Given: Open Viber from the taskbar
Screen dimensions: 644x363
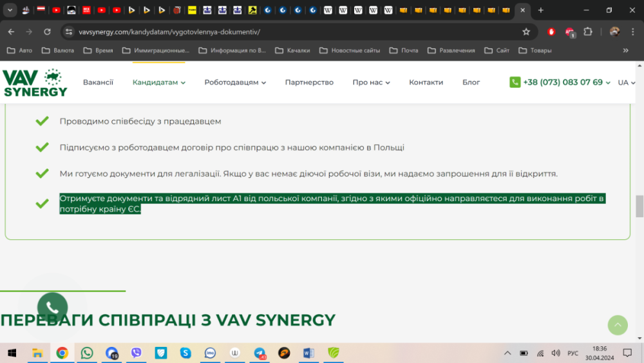Looking at the screenshot, I should click(136, 353).
